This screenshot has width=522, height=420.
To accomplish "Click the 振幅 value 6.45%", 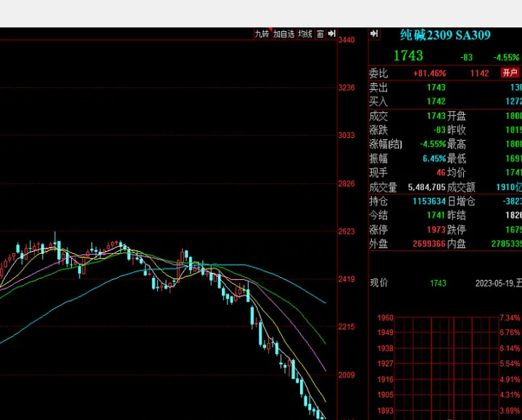I will pos(434,159).
